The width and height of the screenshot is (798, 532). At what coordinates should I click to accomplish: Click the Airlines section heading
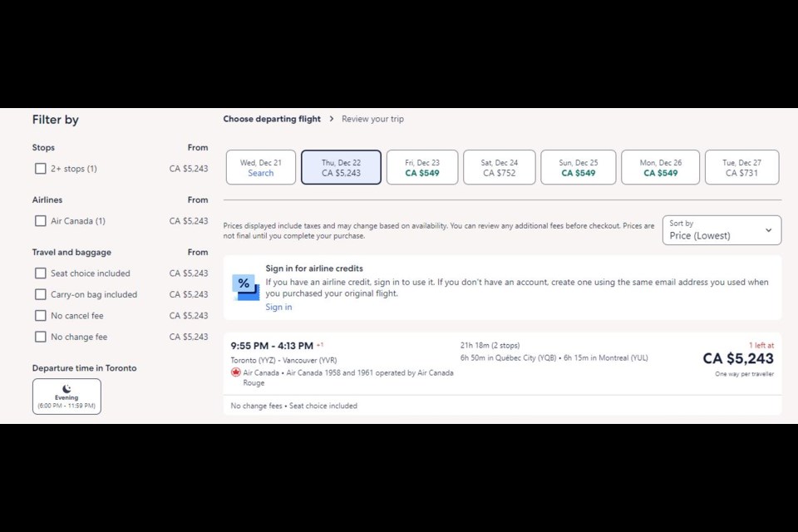[x=47, y=200]
